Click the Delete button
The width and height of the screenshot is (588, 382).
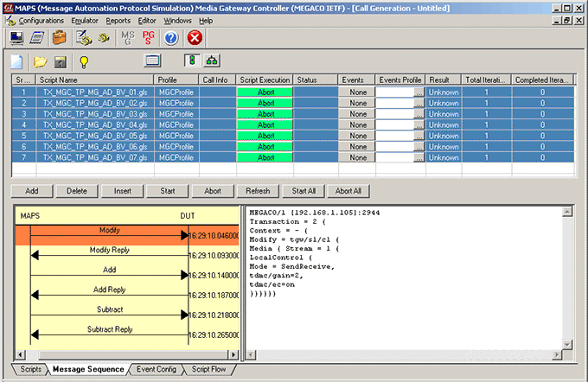(x=77, y=191)
